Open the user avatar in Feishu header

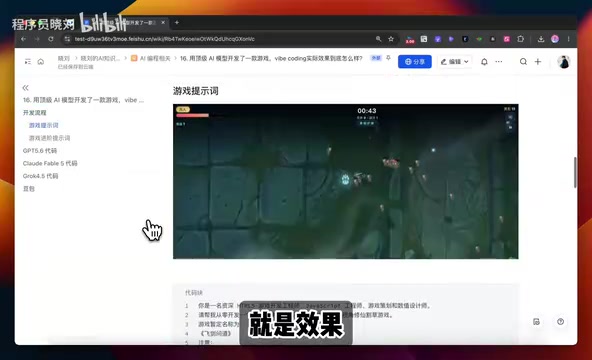pyautogui.click(x=564, y=62)
